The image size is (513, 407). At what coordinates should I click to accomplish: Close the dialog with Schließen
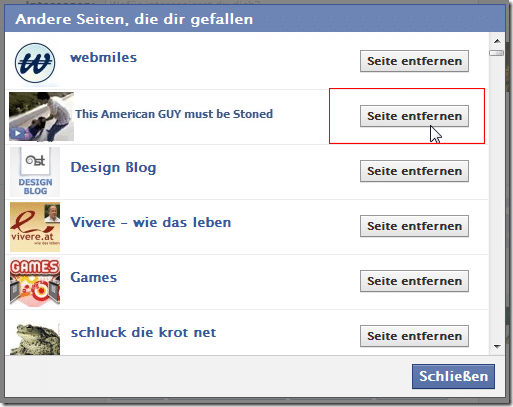pyautogui.click(x=453, y=376)
